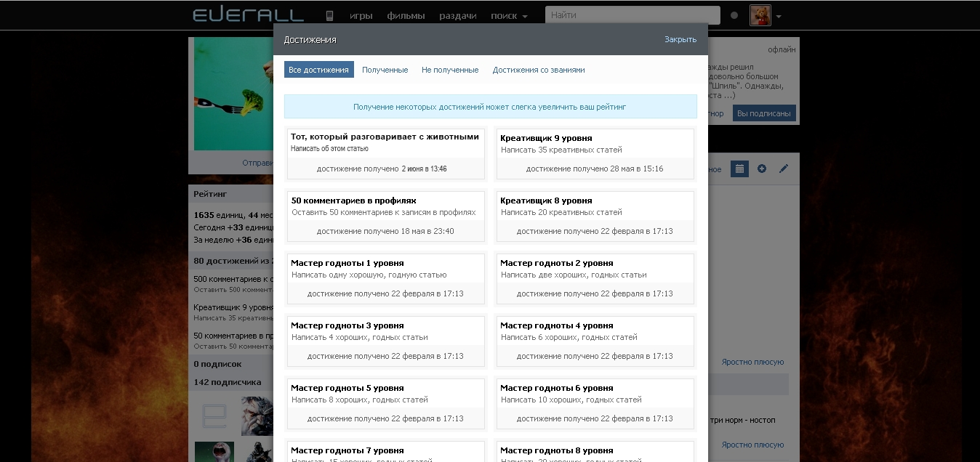
Task: Click the Everall logo in header
Action: 247,15
